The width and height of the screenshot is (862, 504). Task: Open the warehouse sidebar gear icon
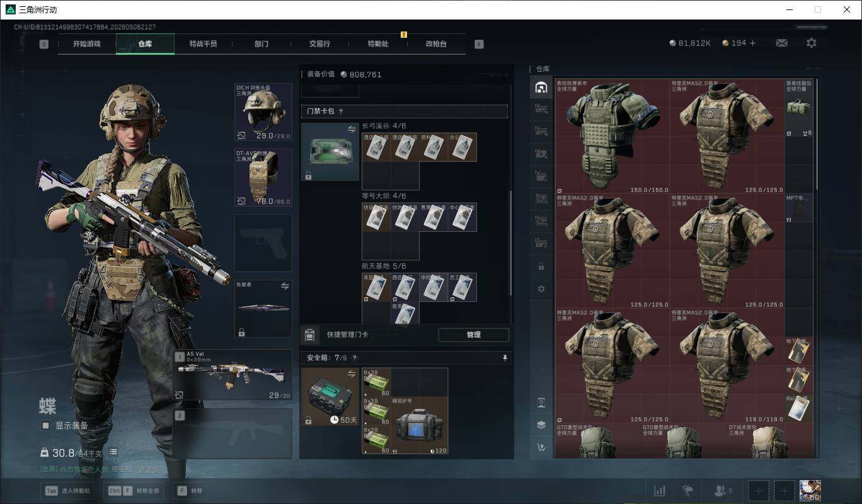click(x=541, y=289)
